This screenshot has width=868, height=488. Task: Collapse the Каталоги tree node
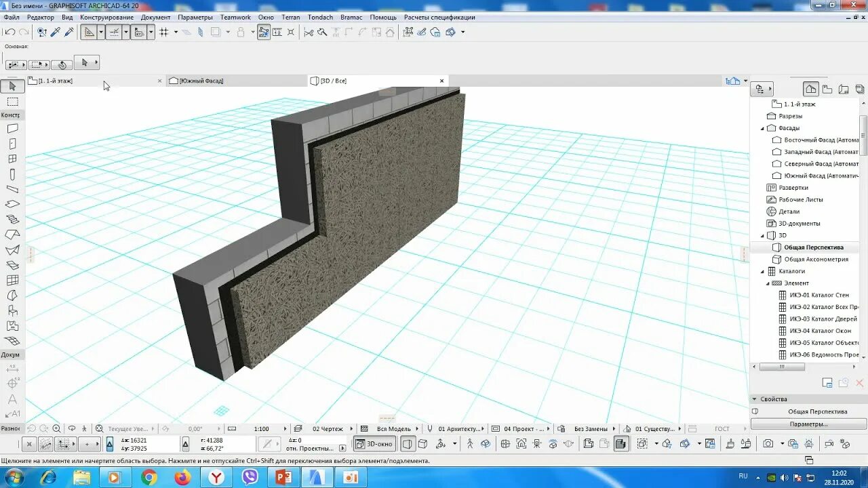coord(762,271)
